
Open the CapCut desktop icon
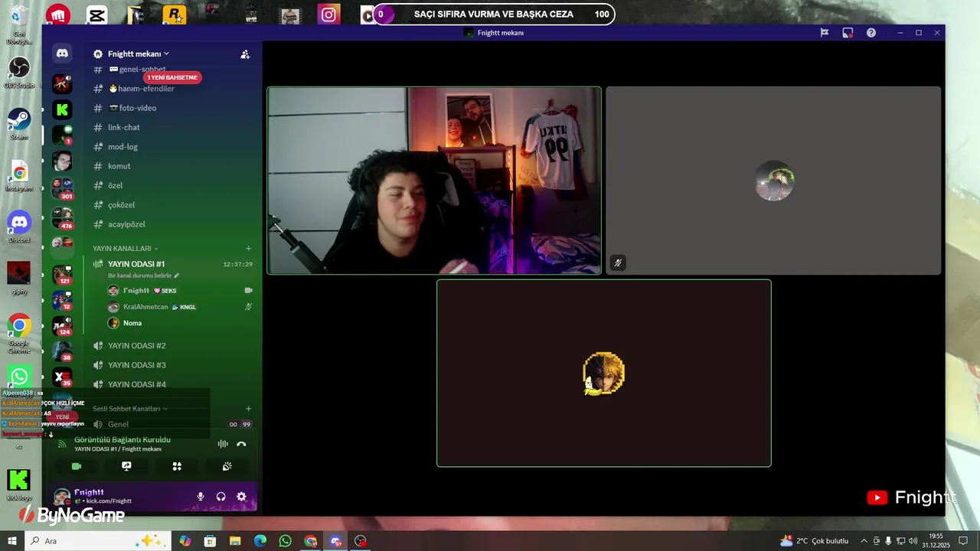click(x=96, y=15)
